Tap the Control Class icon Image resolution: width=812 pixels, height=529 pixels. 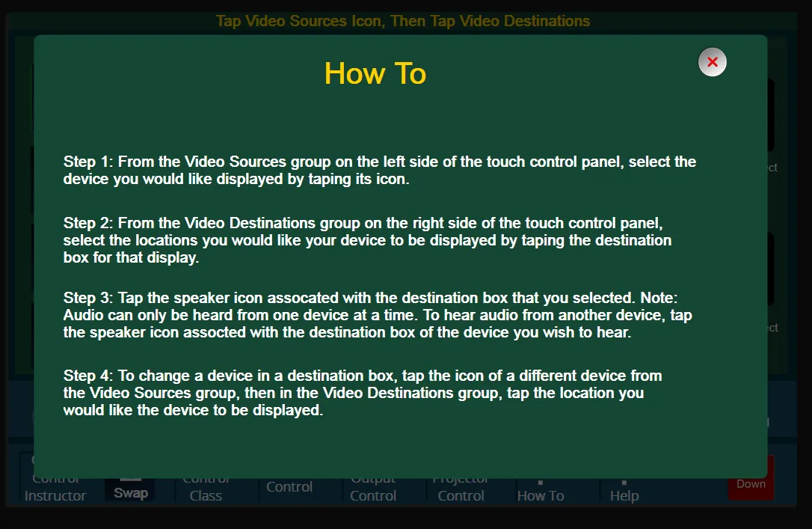206,489
